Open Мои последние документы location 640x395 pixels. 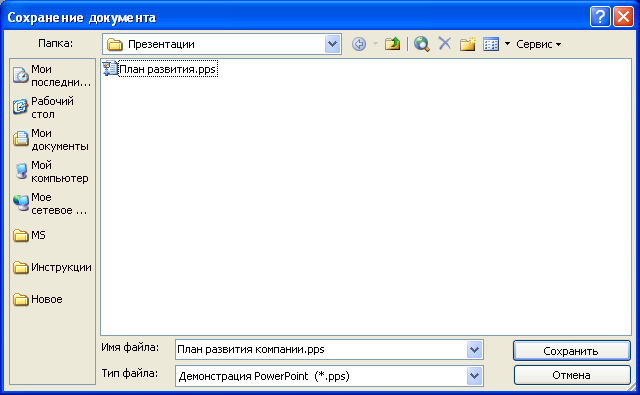pyautogui.click(x=52, y=75)
